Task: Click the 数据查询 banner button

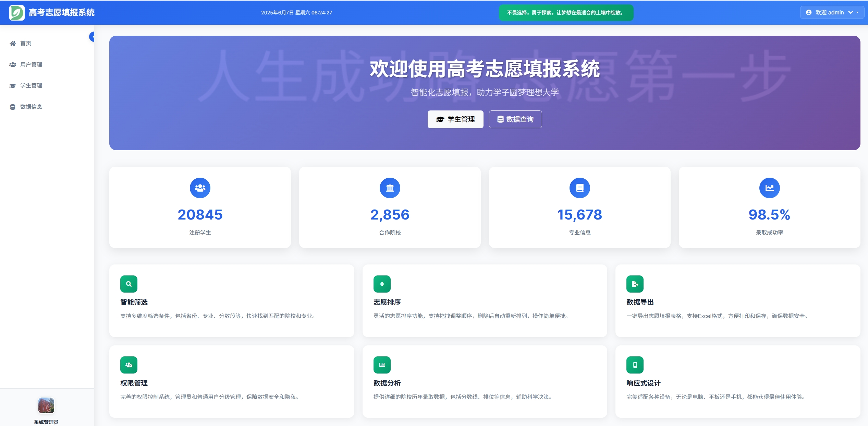Action: point(515,119)
